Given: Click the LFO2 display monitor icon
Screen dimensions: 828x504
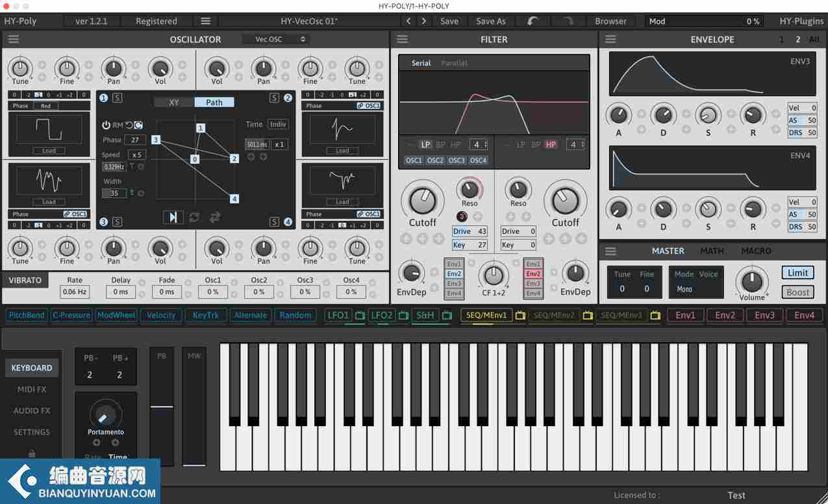Looking at the screenshot, I should coord(403,316).
